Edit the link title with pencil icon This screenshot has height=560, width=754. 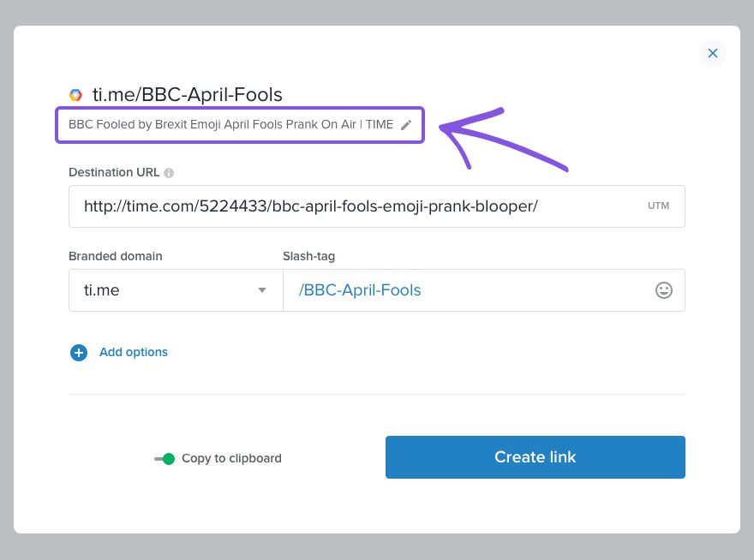point(406,125)
